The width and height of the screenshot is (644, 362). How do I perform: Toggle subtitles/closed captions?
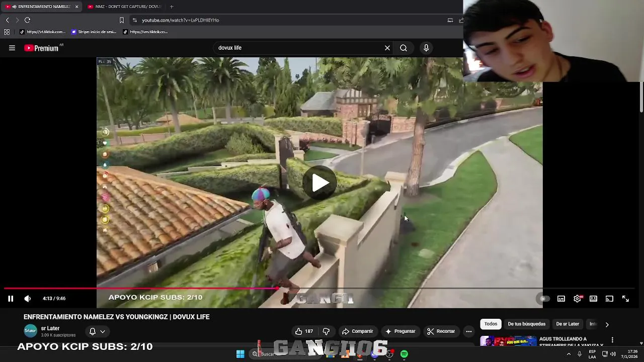[561, 299]
